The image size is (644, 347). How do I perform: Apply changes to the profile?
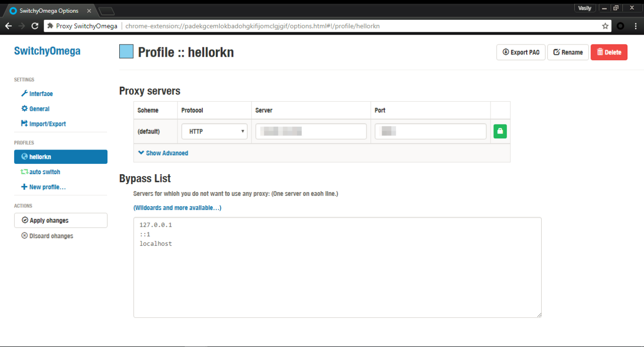click(61, 221)
